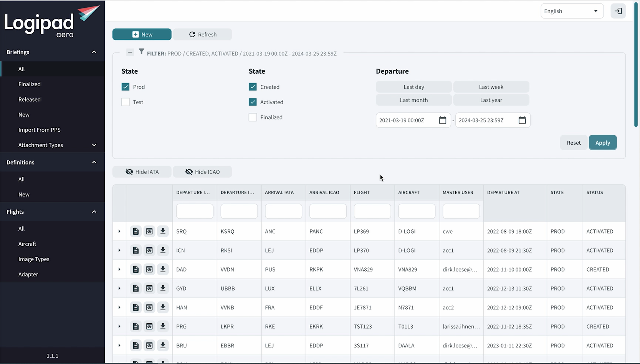Focus the Aircraft column filter field

(x=417, y=211)
